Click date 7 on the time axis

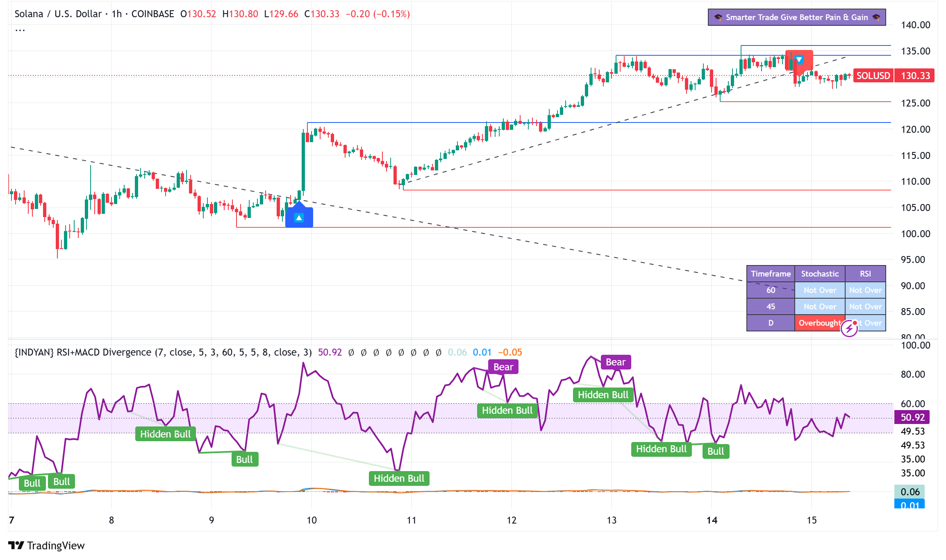pyautogui.click(x=11, y=520)
